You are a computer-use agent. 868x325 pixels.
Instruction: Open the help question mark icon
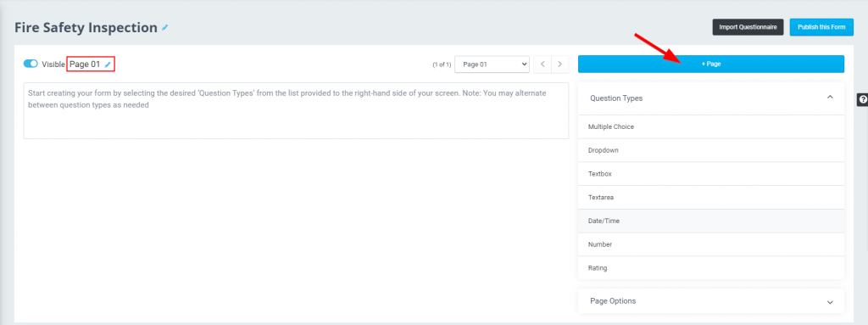[x=862, y=100]
